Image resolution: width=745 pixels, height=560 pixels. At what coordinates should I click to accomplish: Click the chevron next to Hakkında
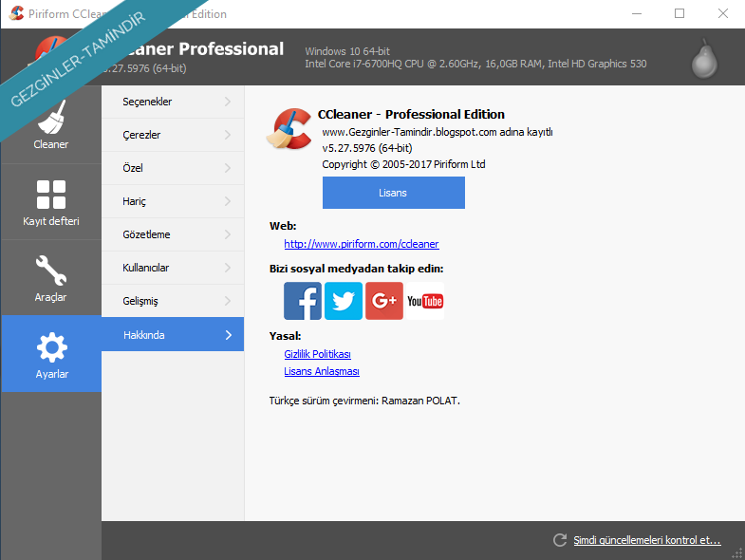tap(229, 335)
